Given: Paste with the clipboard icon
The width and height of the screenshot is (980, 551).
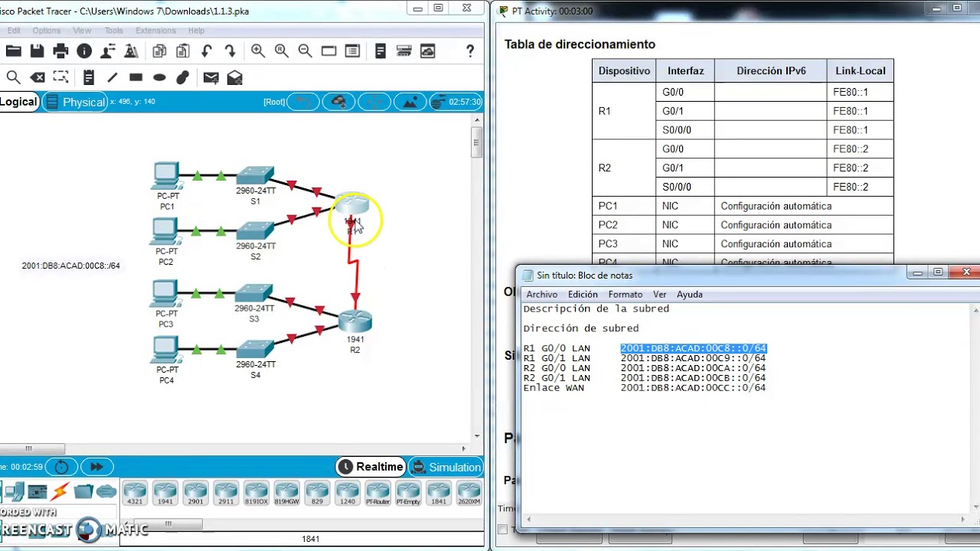Looking at the screenshot, I should pos(183,51).
